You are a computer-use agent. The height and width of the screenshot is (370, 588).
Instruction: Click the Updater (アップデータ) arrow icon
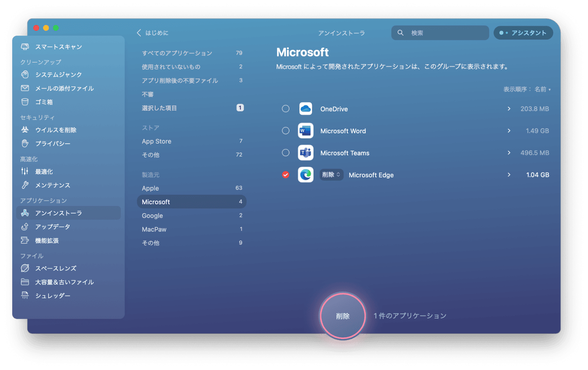25,227
